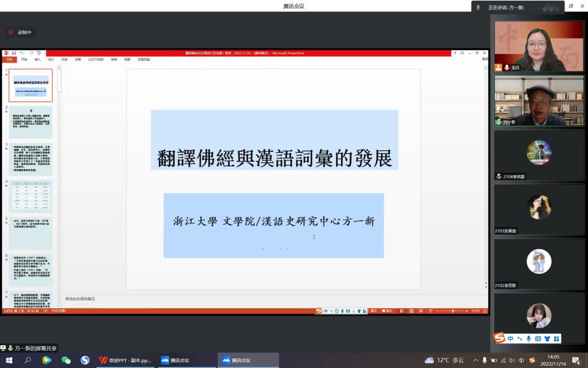Mute 方一新's microphone in the participant list

pos(498,122)
